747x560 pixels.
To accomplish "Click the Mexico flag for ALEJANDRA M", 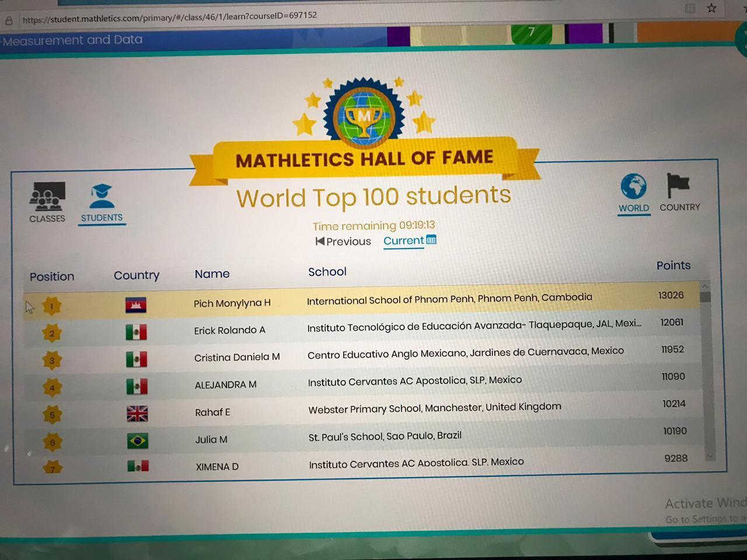I will (137, 386).
